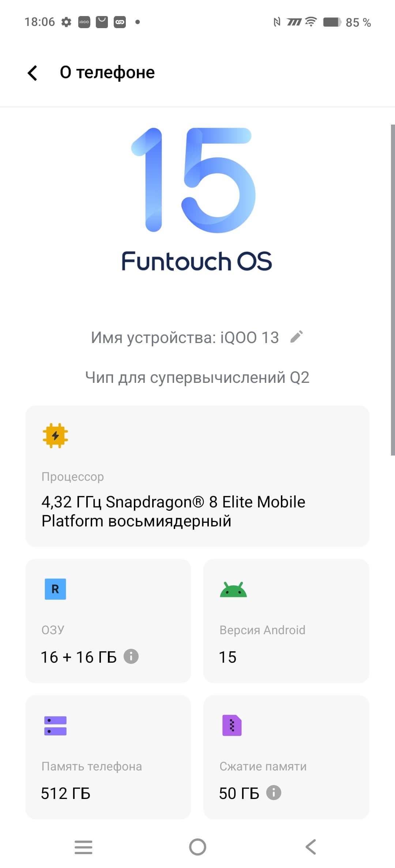Screen dimensions: 395x868
Task: Tap the Funtouch OS 15 logo
Action: (x=197, y=199)
